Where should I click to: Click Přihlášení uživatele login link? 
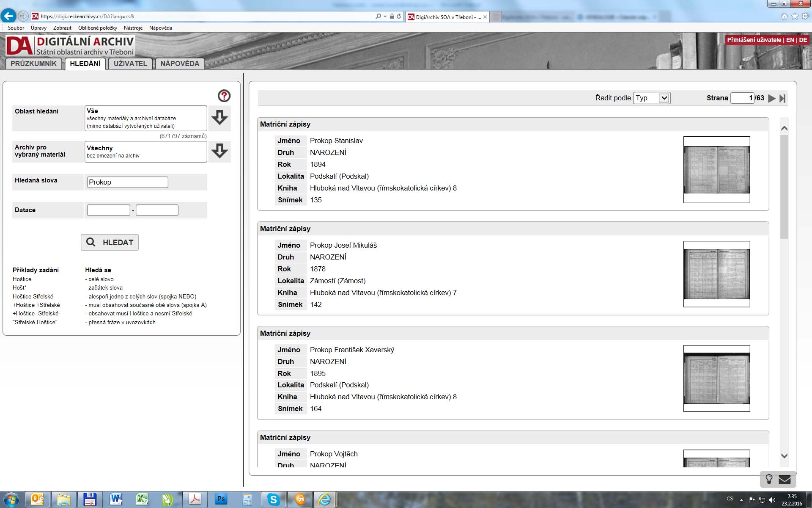pyautogui.click(x=754, y=40)
